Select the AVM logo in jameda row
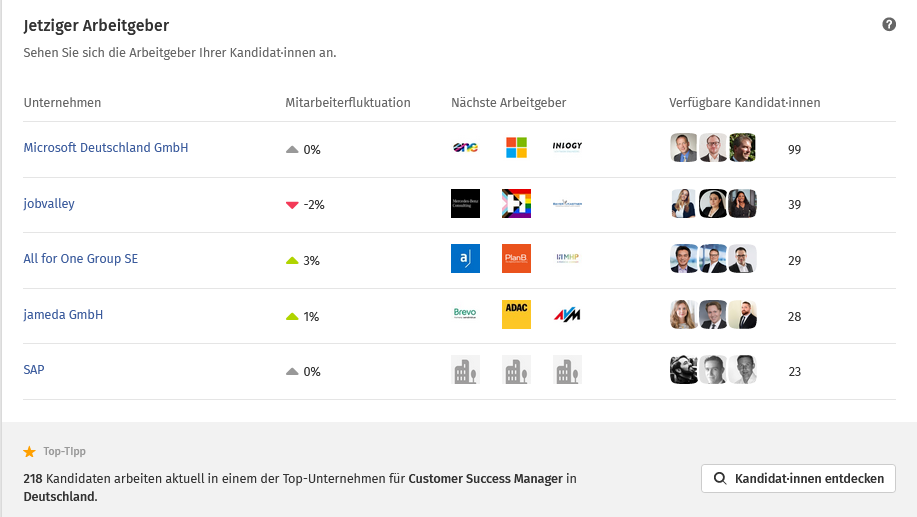 (567, 315)
